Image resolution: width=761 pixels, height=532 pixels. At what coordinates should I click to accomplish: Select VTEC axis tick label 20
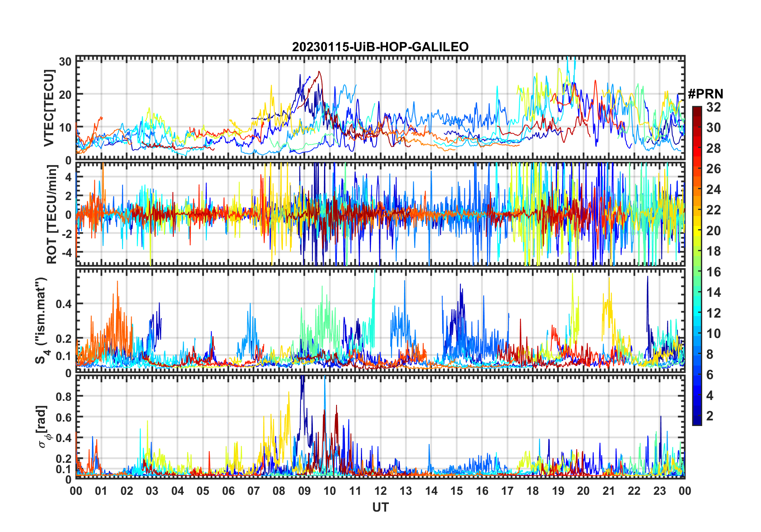click(65, 94)
